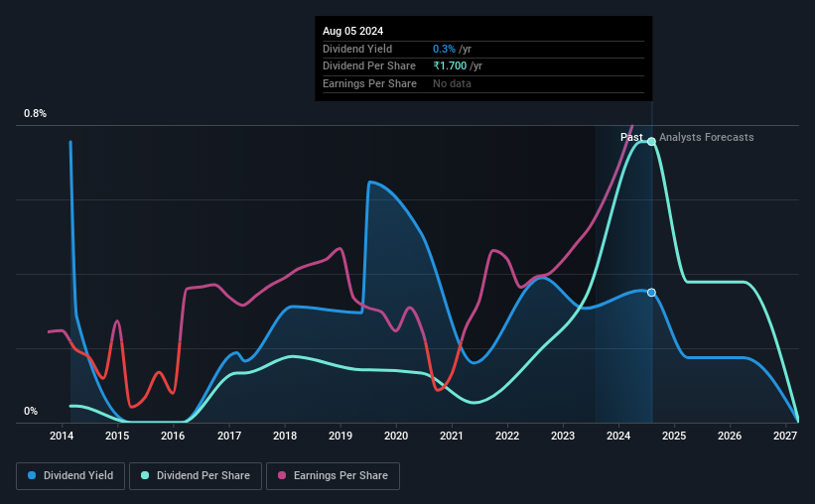Image resolution: width=815 pixels, height=504 pixels.
Task: Click the ₹1.700 dividend per share value
Action: [x=450, y=66]
